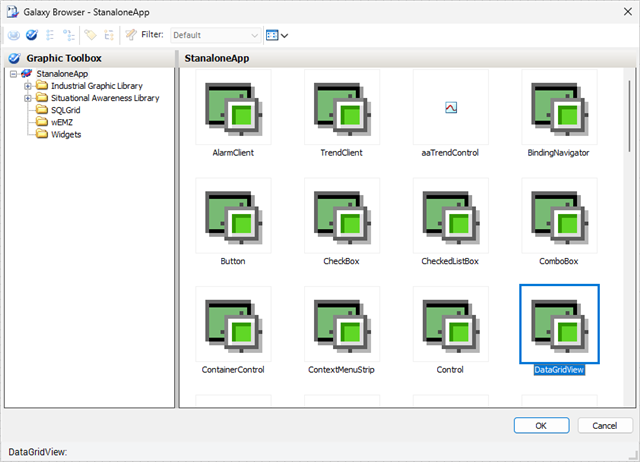Click the TrendClient label text
Image resolution: width=640 pixels, height=462 pixels.
pos(342,153)
